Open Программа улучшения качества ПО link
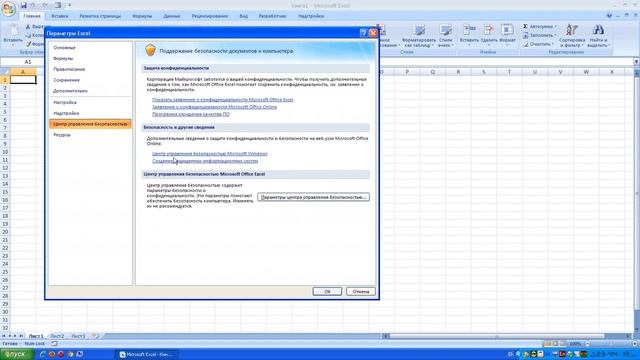 click(191, 114)
